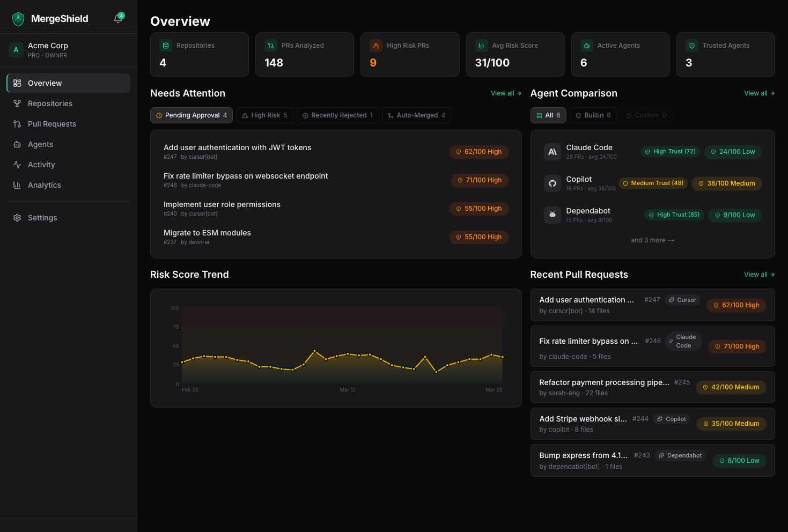Screen dimensions: 788x532
Task: Expand the 'and 3 more' agents link
Action: tap(652, 240)
